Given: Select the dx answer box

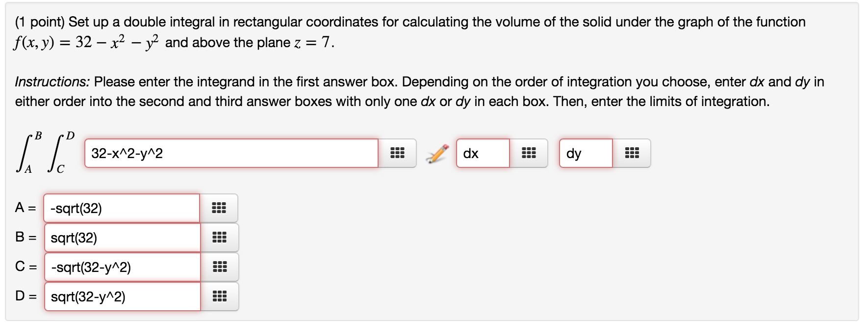Looking at the screenshot, I should coord(483,153).
